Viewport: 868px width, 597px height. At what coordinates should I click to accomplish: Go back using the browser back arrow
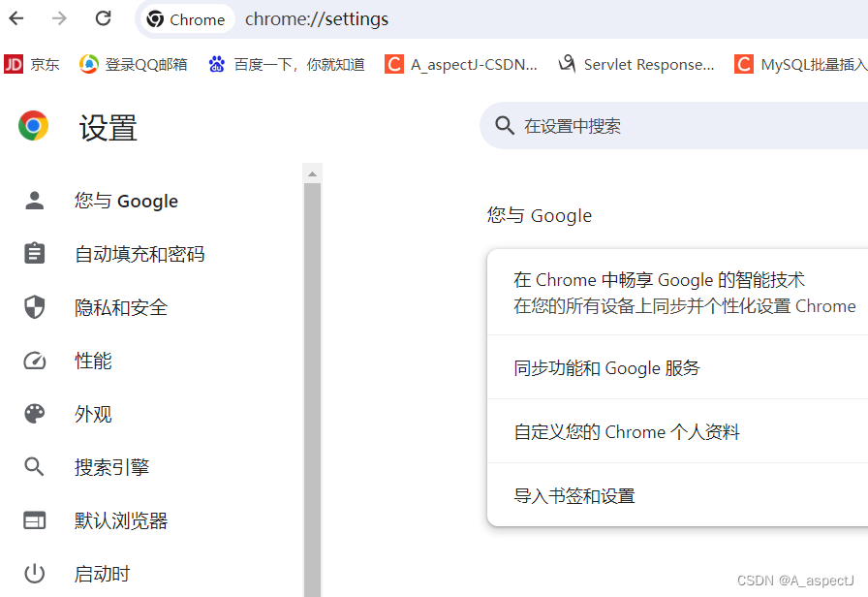16,18
